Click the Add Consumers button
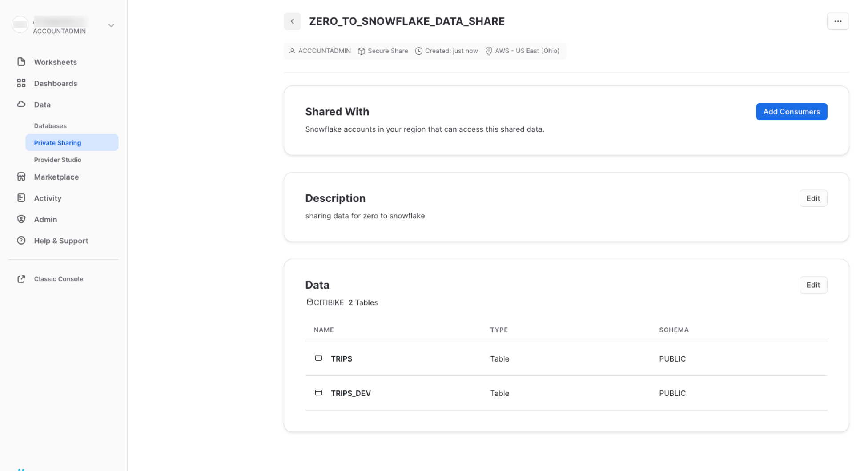 [x=791, y=112]
